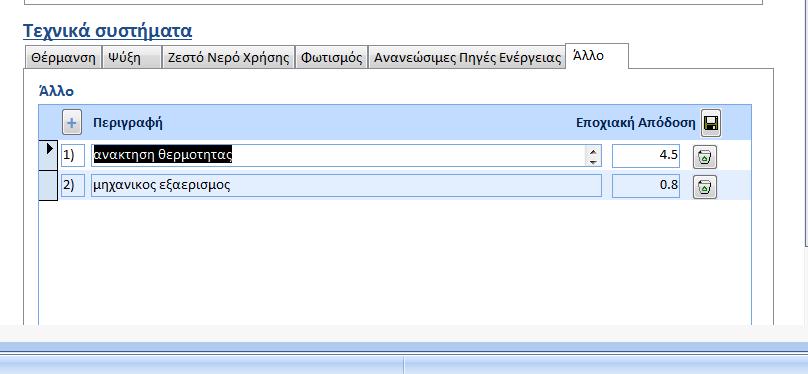This screenshot has height=374, width=808.
Task: Switch to the Ψύξη tab
Action: click(132, 57)
